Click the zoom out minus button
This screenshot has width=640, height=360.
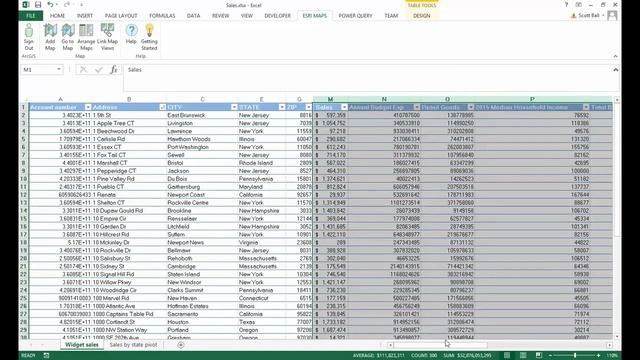pos(550,356)
